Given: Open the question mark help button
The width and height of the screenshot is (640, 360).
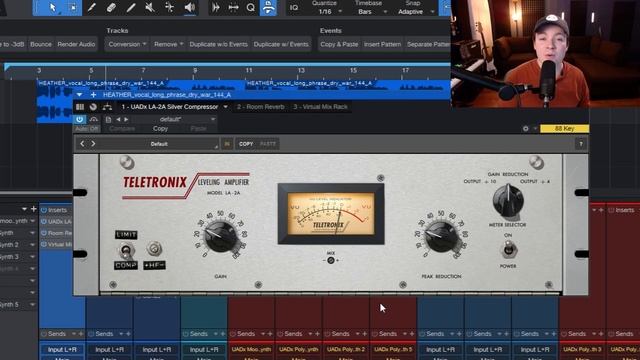Looking at the screenshot, I should (x=581, y=144).
